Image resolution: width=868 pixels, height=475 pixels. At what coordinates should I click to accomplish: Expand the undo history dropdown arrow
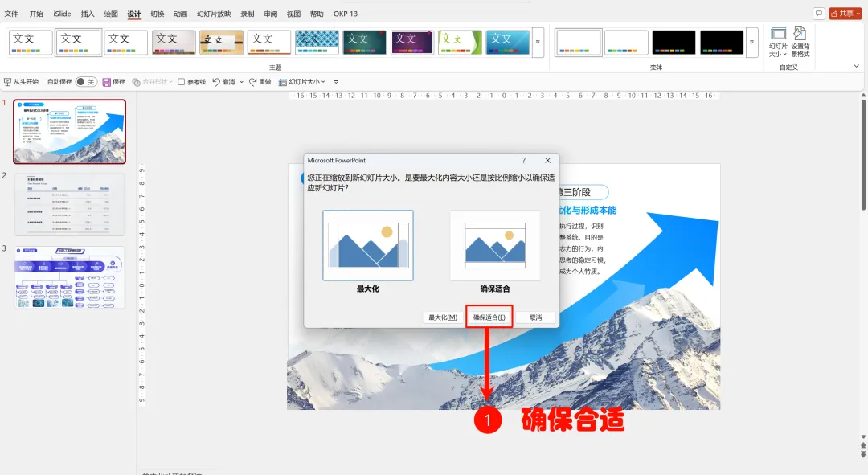(x=241, y=82)
